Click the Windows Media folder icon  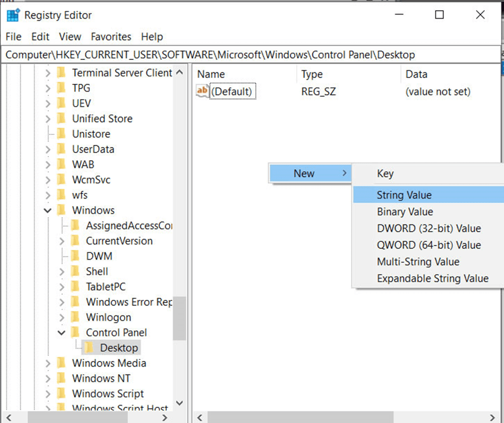pyautogui.click(x=62, y=363)
